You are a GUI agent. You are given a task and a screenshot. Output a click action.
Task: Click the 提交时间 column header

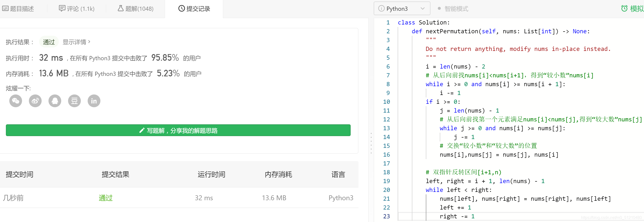(20, 174)
